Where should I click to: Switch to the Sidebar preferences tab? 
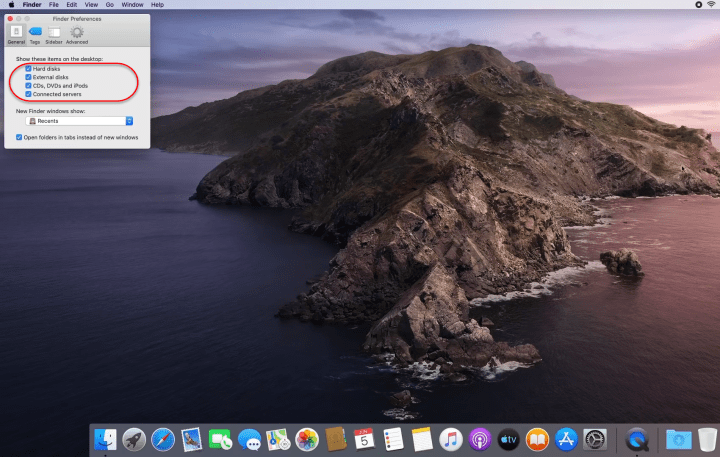pos(54,35)
